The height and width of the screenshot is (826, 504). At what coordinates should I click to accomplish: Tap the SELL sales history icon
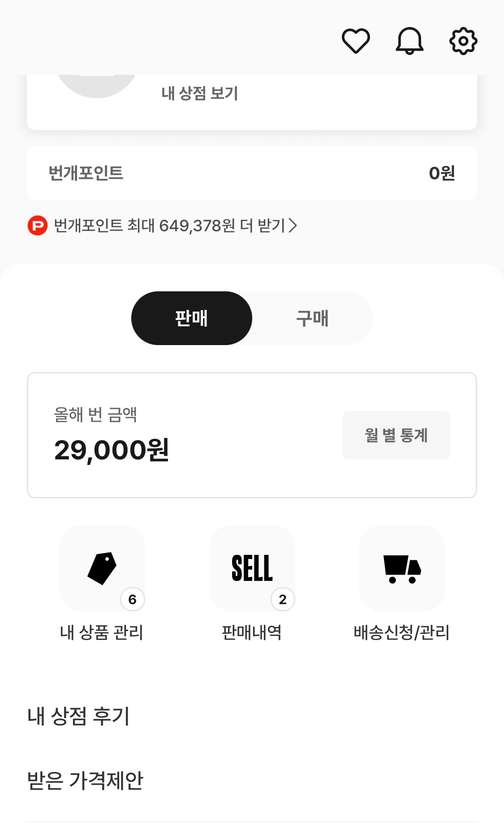(252, 568)
